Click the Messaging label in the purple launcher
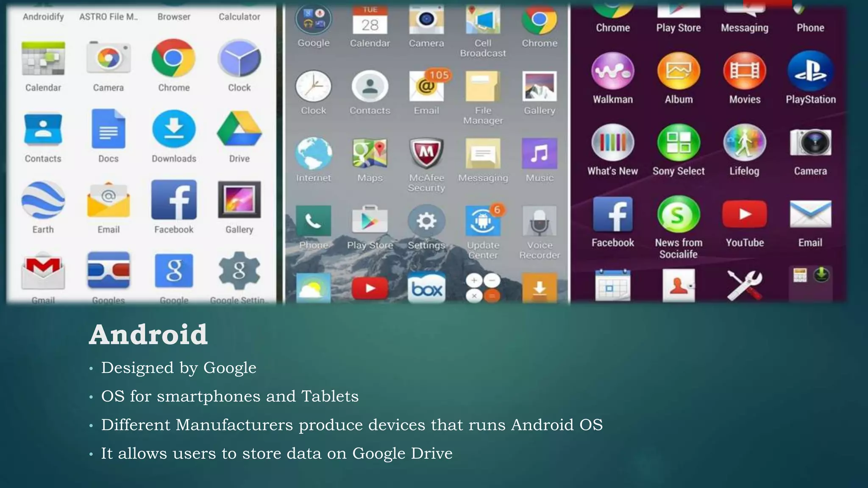This screenshot has height=488, width=868. tap(745, 28)
